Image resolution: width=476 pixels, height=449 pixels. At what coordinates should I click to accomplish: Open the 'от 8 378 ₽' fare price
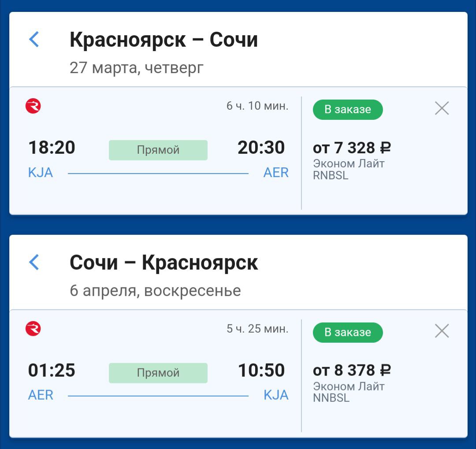click(352, 371)
